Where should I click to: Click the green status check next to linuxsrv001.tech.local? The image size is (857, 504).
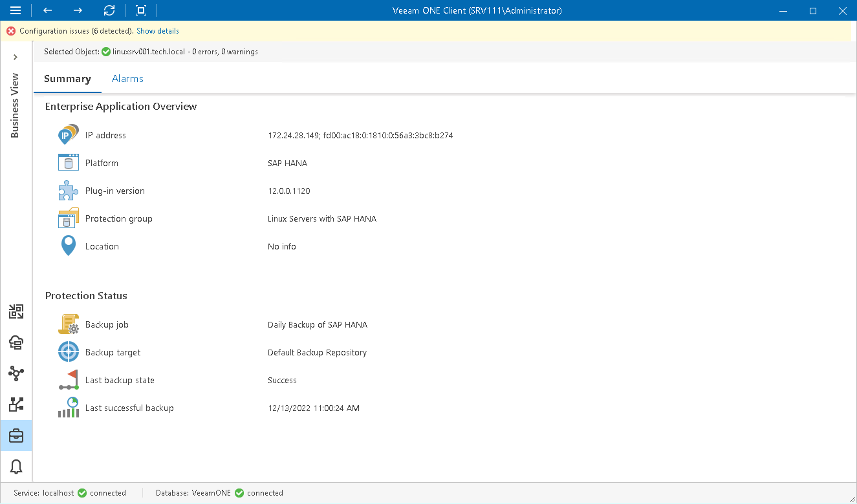click(105, 51)
